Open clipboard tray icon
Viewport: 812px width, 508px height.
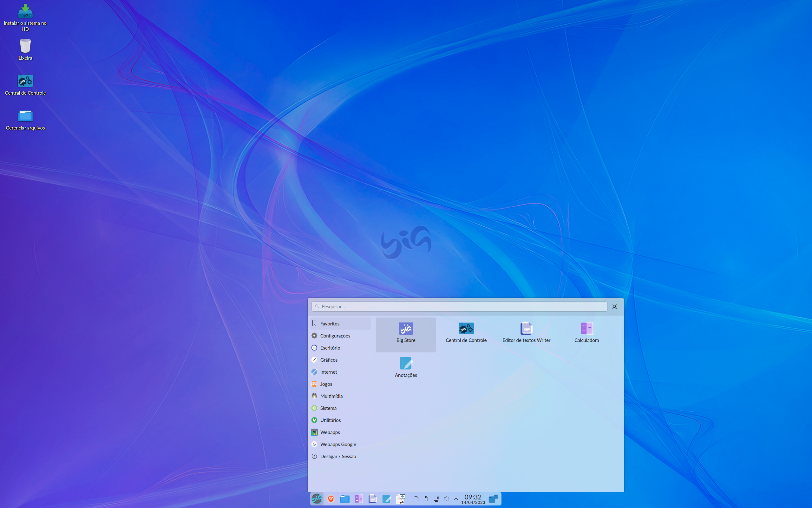pos(416,499)
